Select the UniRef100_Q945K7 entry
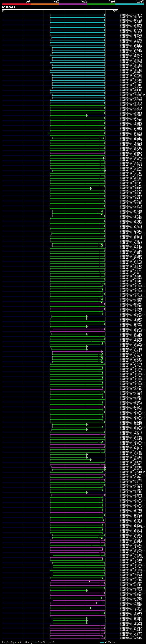Screen dimensions: 146x644 pyautogui.click(x=131, y=153)
